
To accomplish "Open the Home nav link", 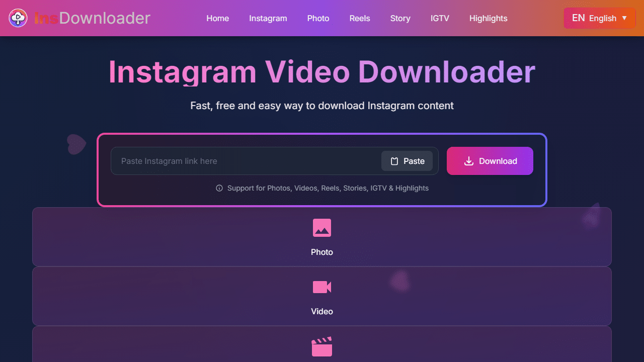I will tap(217, 18).
